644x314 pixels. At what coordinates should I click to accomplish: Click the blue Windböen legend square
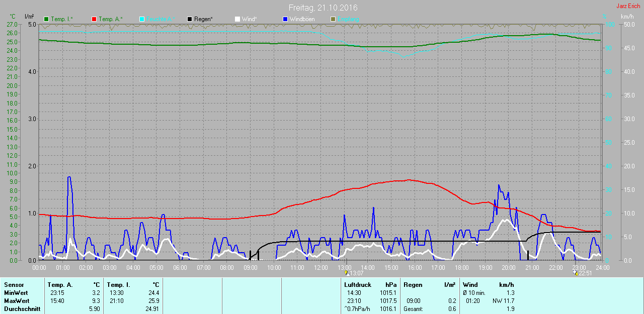tap(285, 19)
